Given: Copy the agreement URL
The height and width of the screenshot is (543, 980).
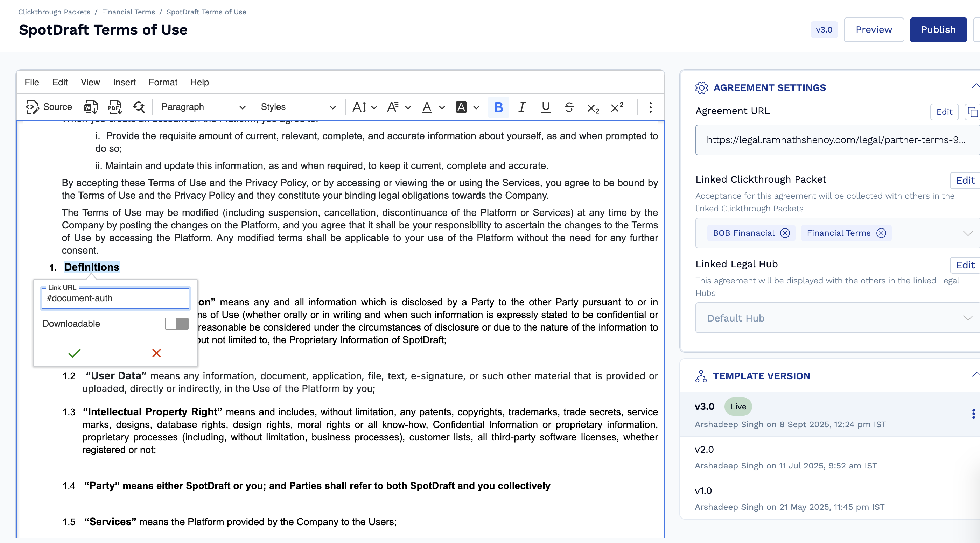Looking at the screenshot, I should [972, 112].
